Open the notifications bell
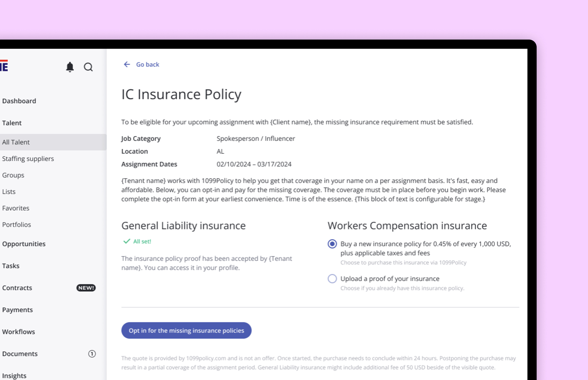 [70, 67]
